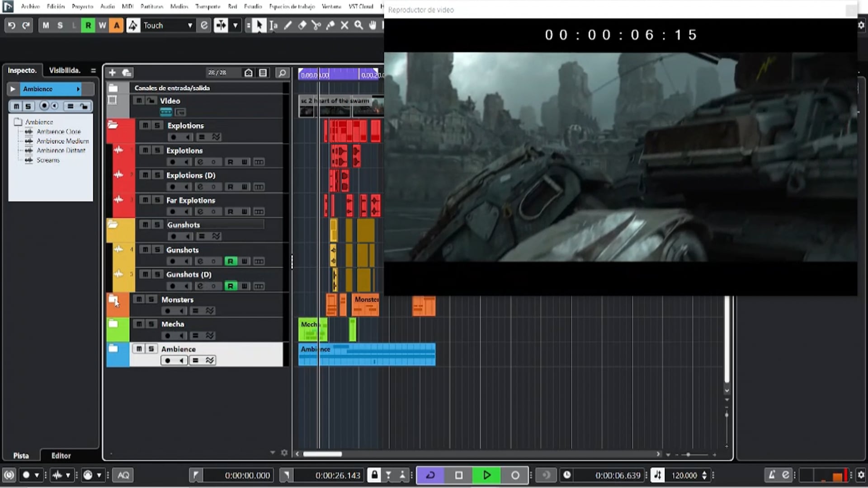
Task: Solo the Gunshots track
Action: tap(157, 249)
